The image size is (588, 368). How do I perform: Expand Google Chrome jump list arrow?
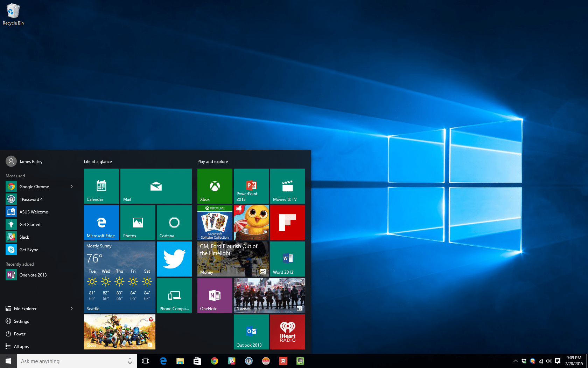[72, 187]
